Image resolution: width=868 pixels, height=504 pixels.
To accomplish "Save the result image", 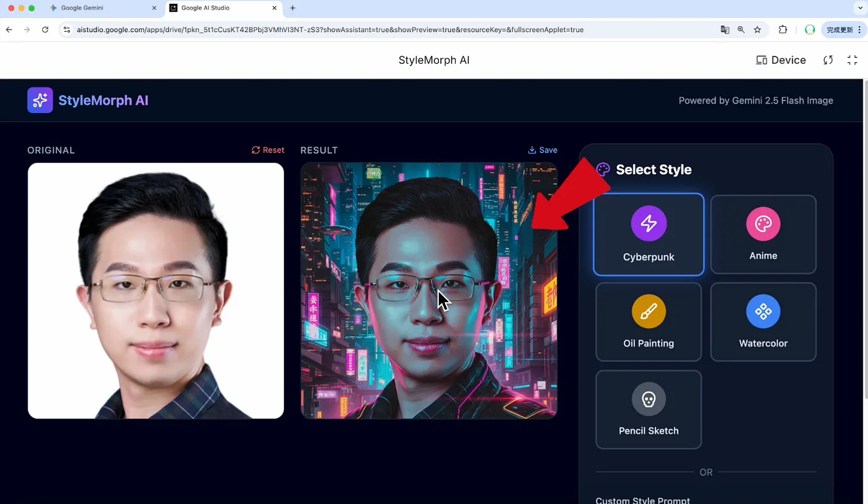I will point(542,150).
